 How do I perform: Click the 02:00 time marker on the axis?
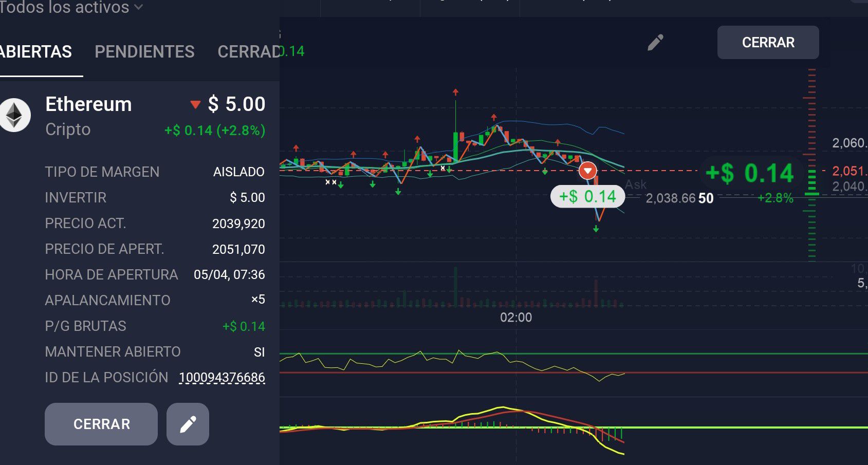click(x=516, y=318)
